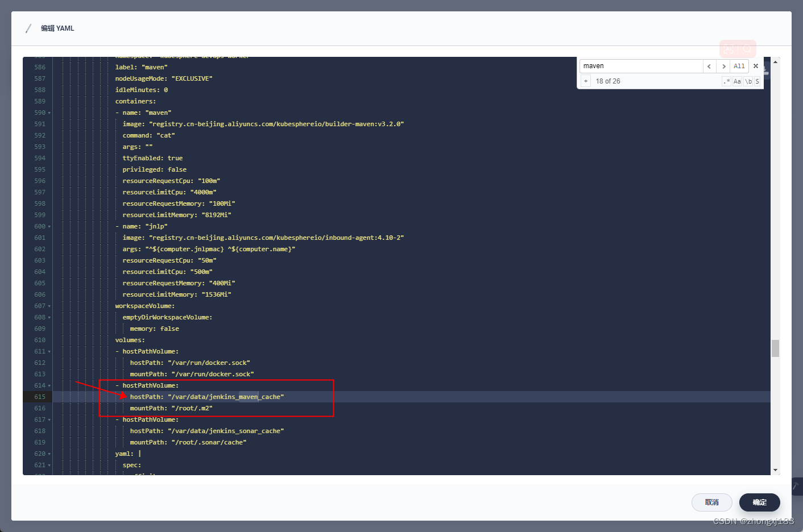Click mountPath "/root/.m2" text

(x=171, y=408)
